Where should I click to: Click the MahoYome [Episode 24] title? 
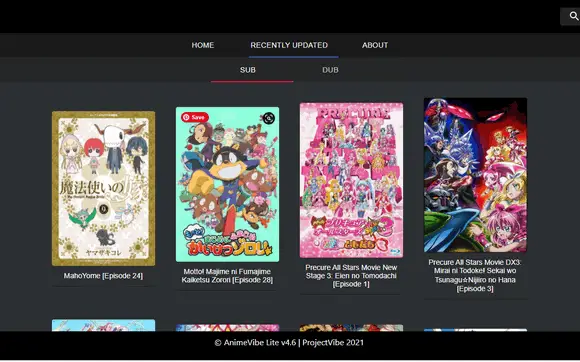(103, 276)
